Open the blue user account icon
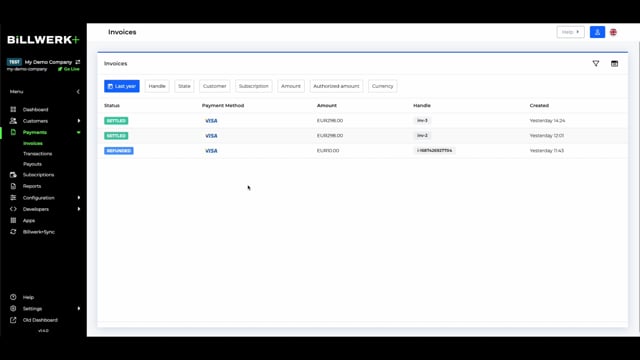Viewport: 640px width, 360px height. pos(597,32)
